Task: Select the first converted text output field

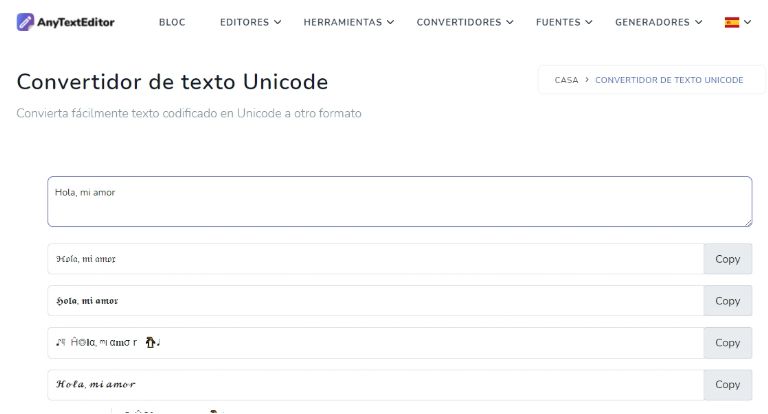Action: pos(375,259)
